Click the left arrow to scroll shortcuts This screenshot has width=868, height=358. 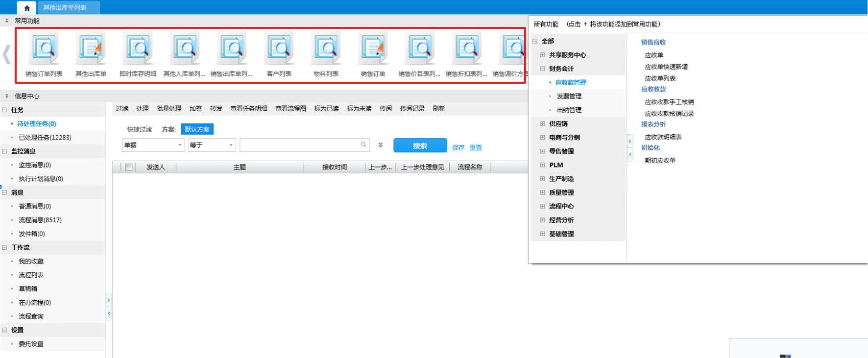click(6, 54)
